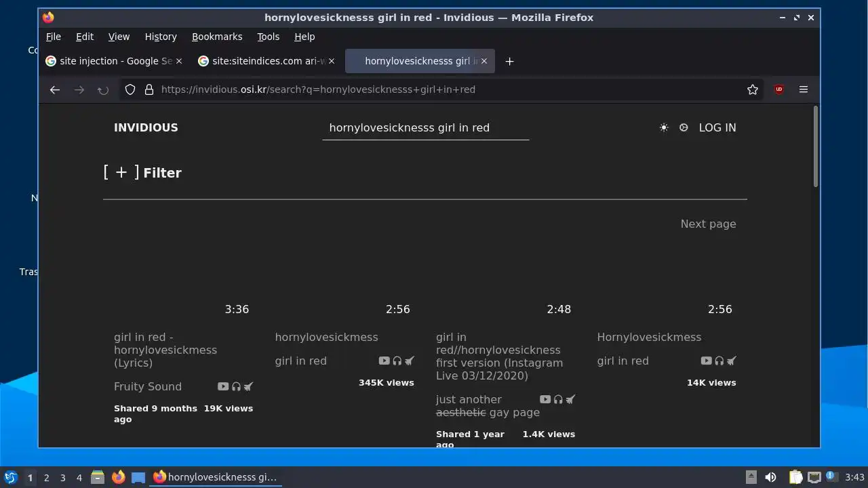Close the site:siteindices.com tab
This screenshot has height=488, width=868.
332,61
